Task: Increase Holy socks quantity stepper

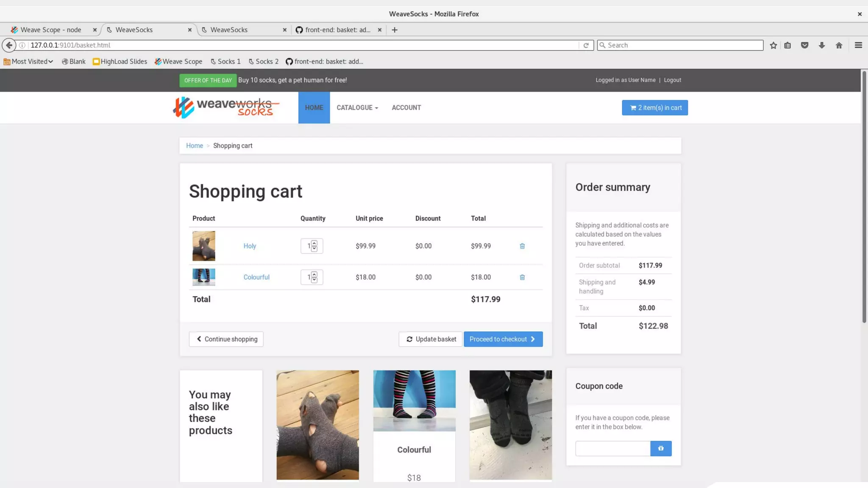Action: pyautogui.click(x=314, y=243)
